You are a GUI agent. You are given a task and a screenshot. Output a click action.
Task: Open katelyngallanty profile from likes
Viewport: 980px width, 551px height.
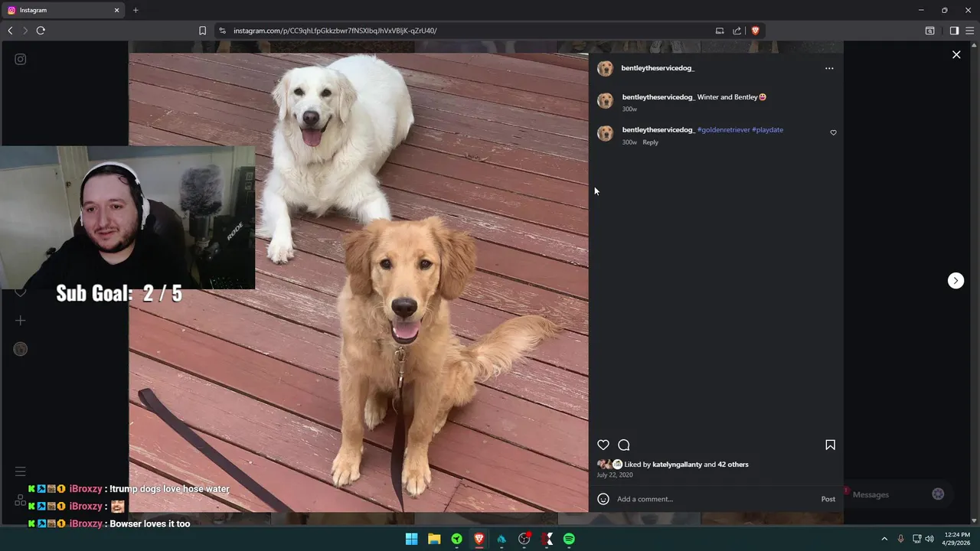click(677, 465)
